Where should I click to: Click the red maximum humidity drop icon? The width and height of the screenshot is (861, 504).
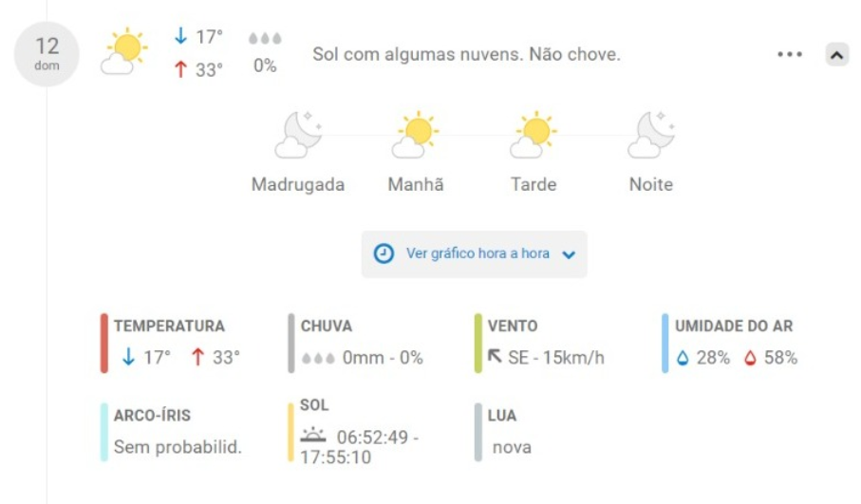click(x=750, y=358)
